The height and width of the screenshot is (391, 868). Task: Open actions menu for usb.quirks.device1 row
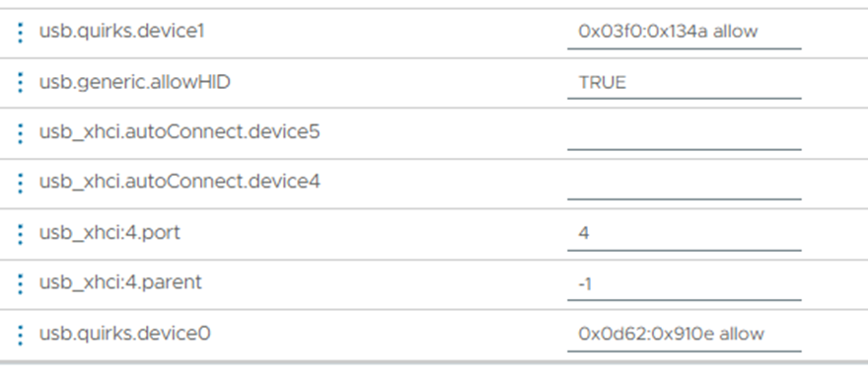coord(21,33)
